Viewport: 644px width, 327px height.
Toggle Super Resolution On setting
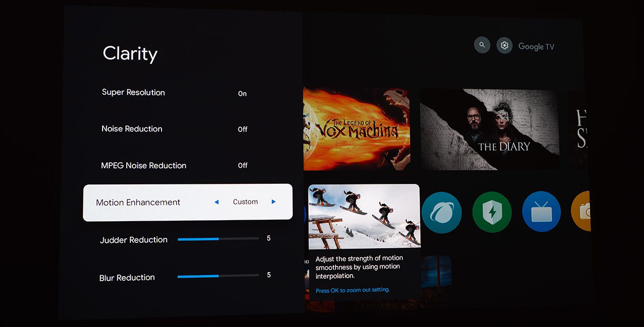pos(242,94)
